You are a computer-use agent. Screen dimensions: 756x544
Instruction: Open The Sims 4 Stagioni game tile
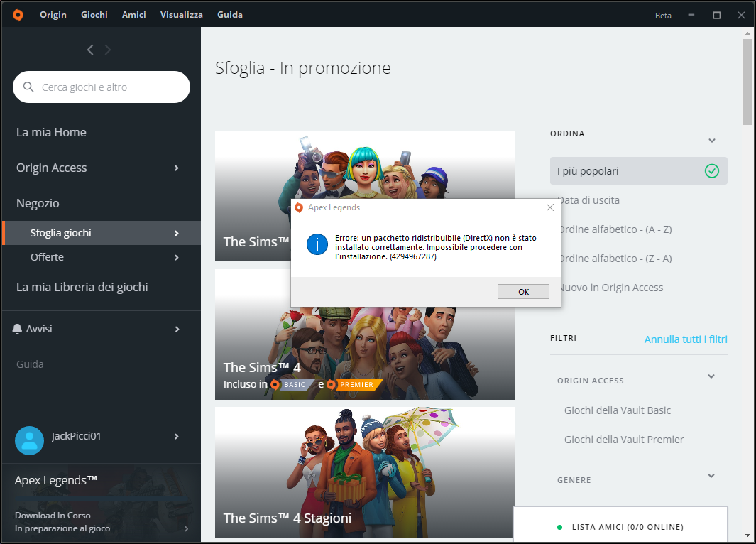(364, 472)
